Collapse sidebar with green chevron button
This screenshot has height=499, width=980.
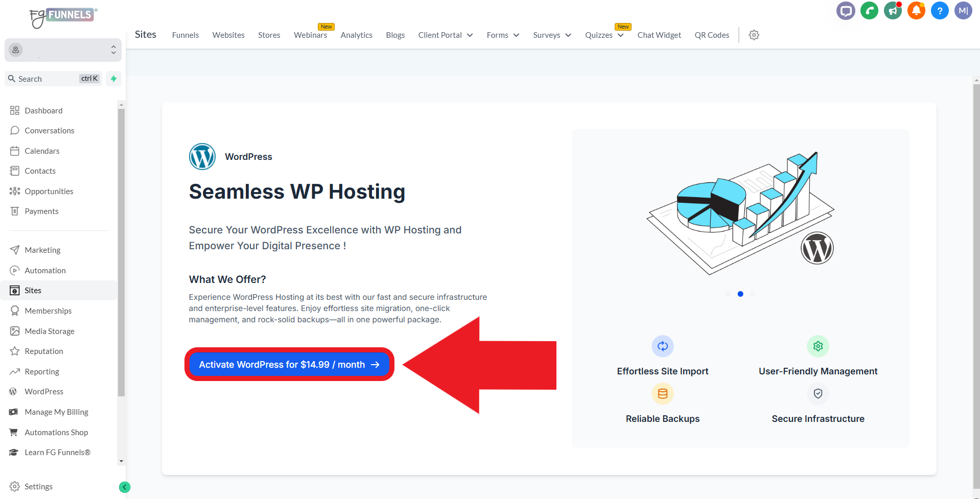(x=125, y=487)
